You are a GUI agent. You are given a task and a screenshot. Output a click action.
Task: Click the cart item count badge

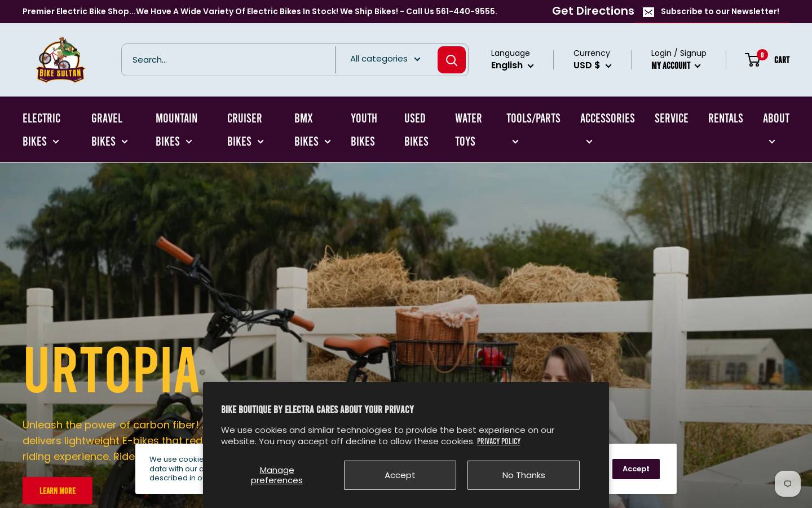pos(762,55)
